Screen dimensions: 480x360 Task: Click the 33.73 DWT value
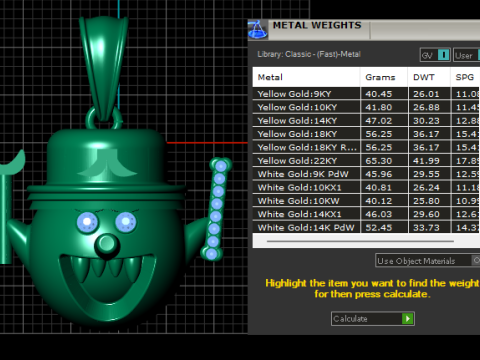(x=426, y=227)
